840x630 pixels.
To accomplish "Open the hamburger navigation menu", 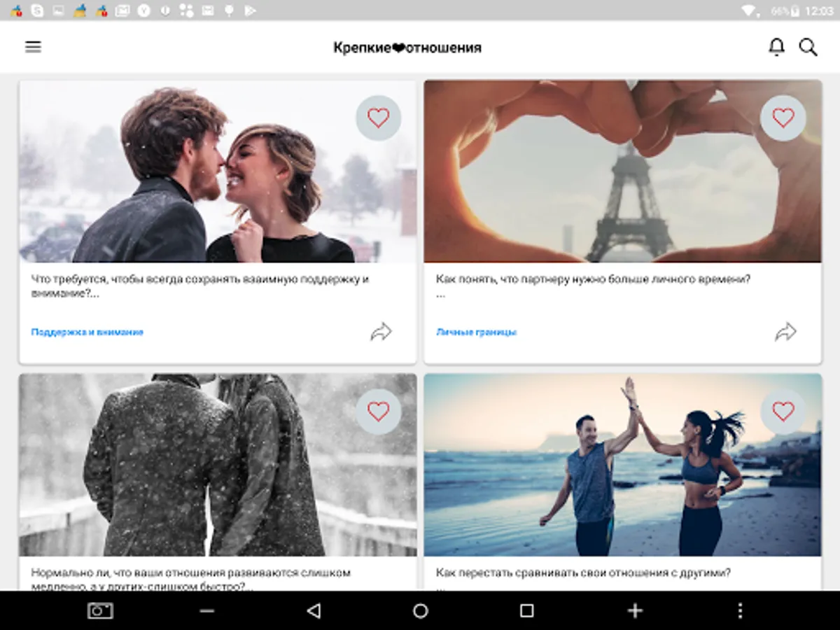I will coord(33,47).
